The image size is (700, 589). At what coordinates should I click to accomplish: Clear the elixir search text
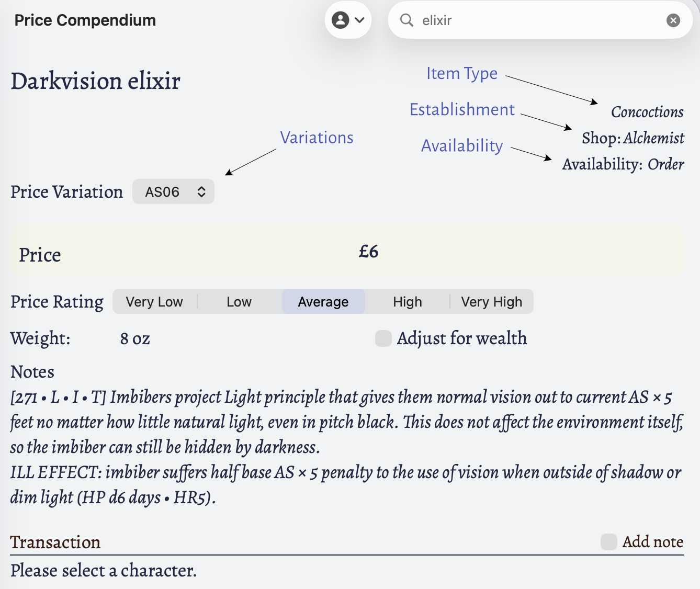[x=673, y=20]
